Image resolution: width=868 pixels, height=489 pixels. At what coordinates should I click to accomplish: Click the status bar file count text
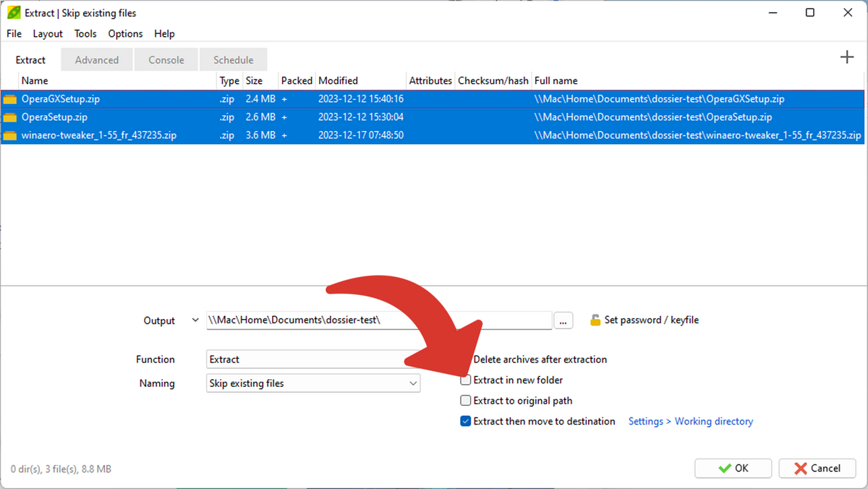[x=61, y=469]
